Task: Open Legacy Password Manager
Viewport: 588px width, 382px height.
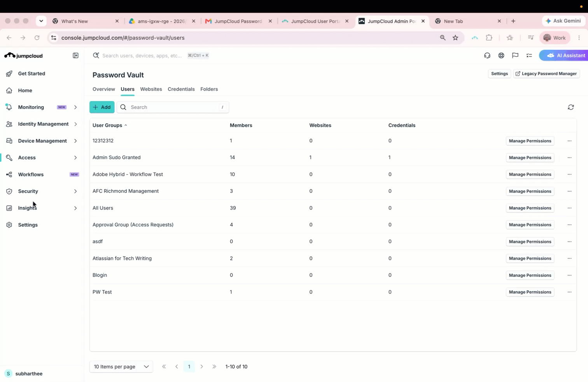Action: 546,74
